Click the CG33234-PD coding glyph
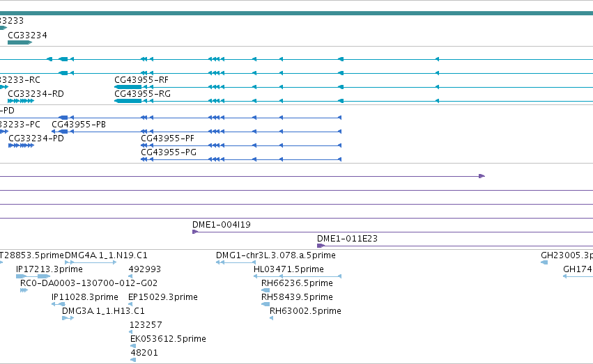The height and width of the screenshot is (364, 593). (x=21, y=145)
